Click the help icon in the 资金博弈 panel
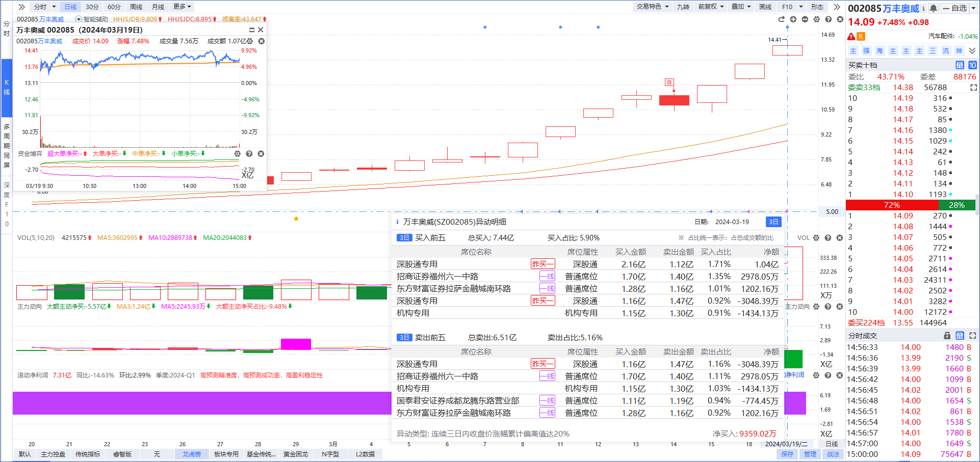 pos(249,154)
